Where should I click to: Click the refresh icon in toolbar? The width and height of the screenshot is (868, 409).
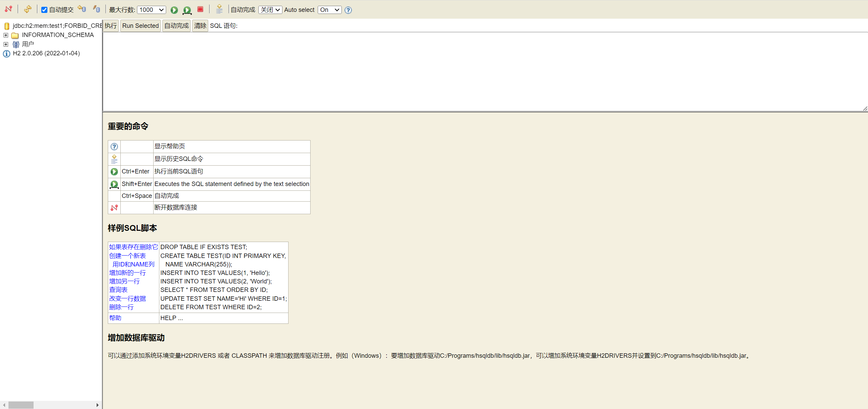coord(28,9)
